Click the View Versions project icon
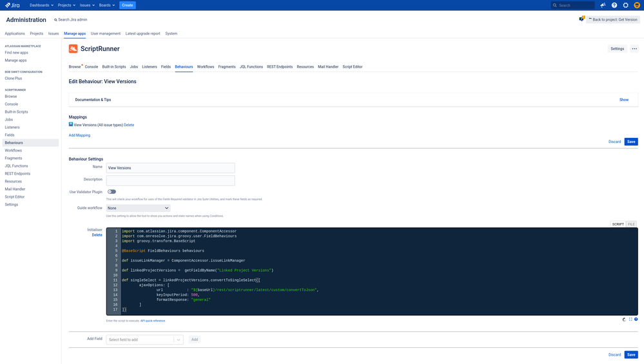The image size is (644, 364). click(x=71, y=124)
